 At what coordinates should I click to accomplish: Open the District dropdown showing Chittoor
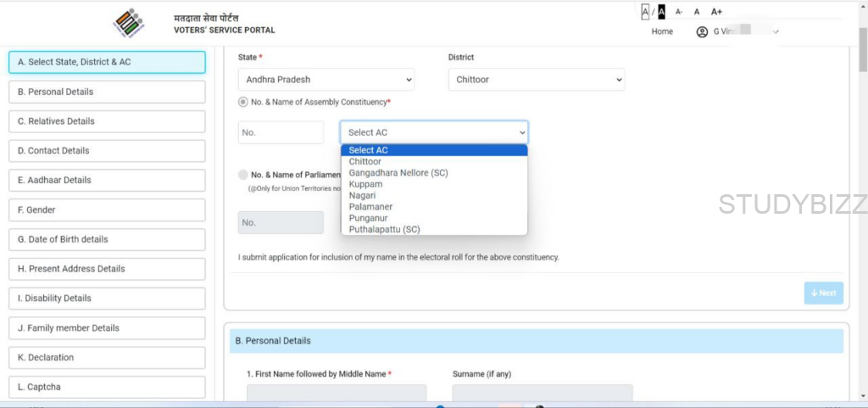536,80
